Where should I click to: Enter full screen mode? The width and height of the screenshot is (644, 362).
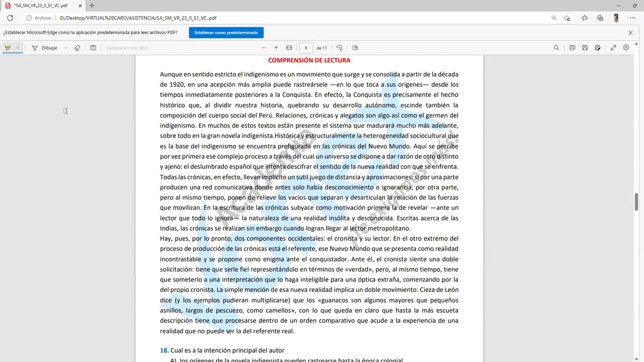(613, 48)
